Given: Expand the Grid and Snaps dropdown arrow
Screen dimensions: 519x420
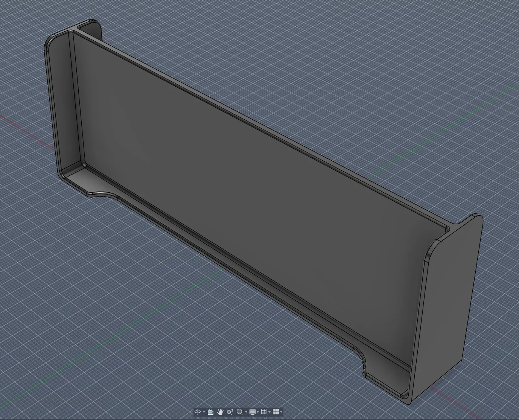Looking at the screenshot, I should coord(269,412).
